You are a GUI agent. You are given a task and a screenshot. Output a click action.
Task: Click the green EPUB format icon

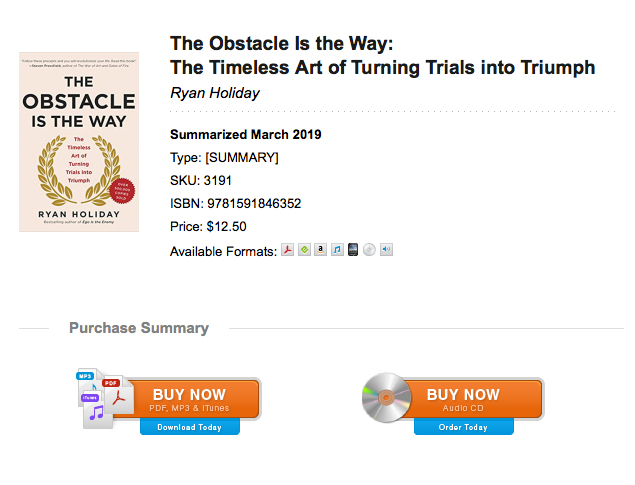[304, 249]
